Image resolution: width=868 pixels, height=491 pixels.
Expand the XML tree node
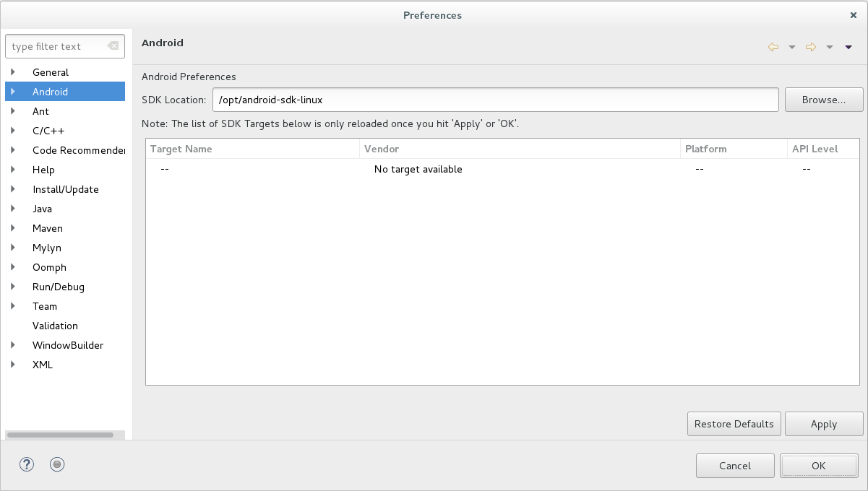13,365
